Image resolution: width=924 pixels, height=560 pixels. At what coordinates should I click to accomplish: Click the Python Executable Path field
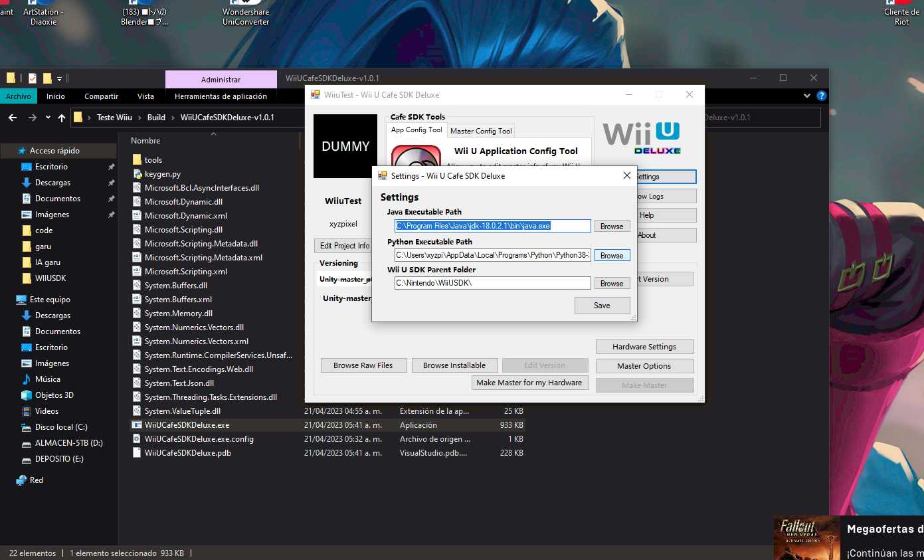(492, 254)
